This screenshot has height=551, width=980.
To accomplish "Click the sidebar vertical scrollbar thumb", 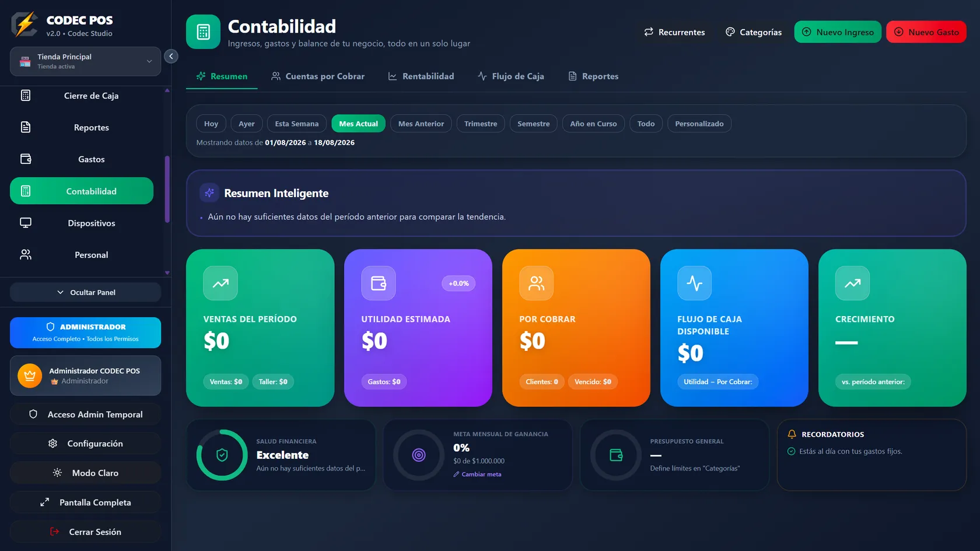I will click(167, 189).
